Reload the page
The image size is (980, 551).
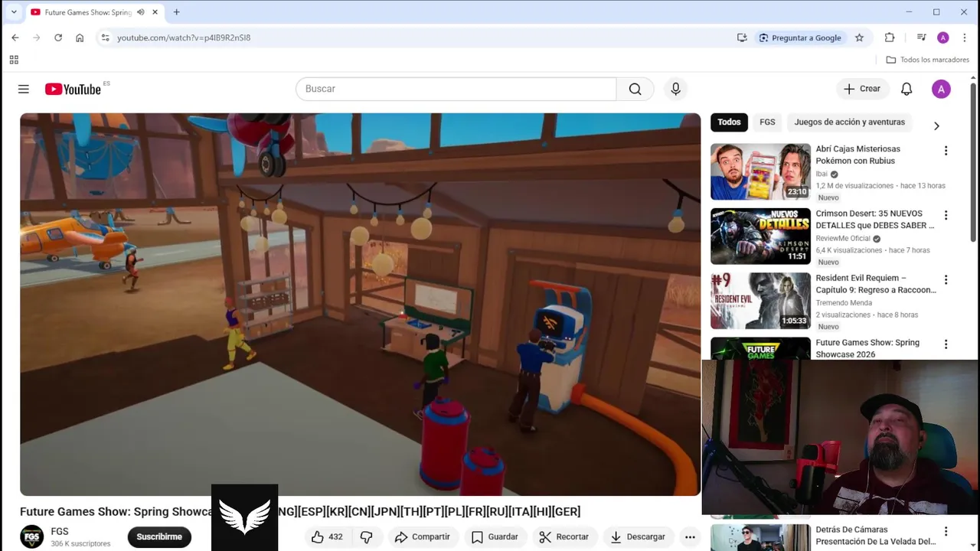(x=57, y=37)
